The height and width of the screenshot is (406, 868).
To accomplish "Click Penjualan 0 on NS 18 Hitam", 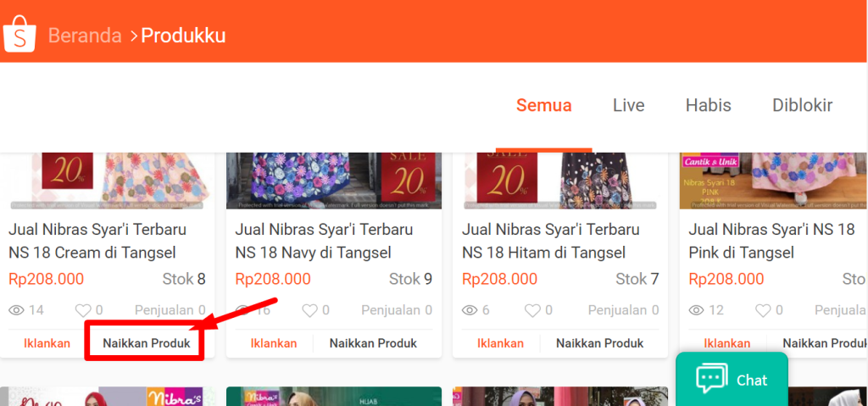I will (x=623, y=310).
